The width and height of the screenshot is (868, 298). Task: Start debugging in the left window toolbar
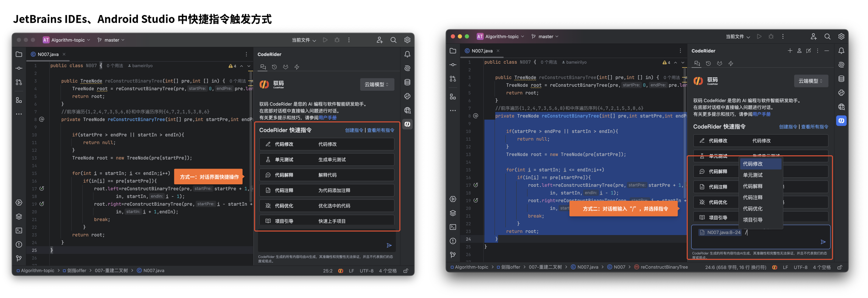point(337,40)
